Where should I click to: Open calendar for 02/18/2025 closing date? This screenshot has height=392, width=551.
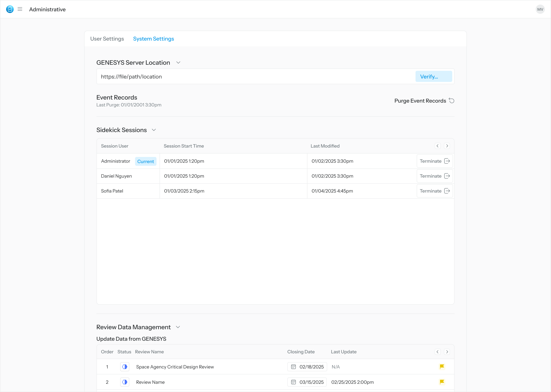tap(293, 367)
